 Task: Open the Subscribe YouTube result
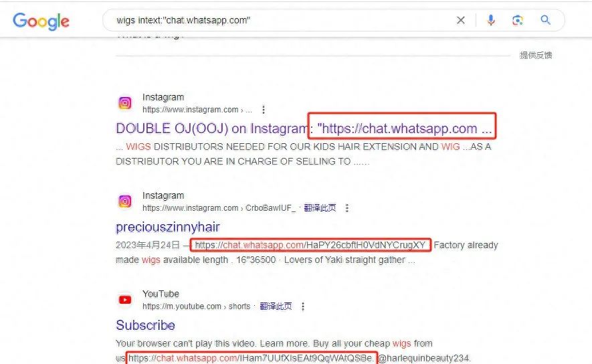pos(145,325)
